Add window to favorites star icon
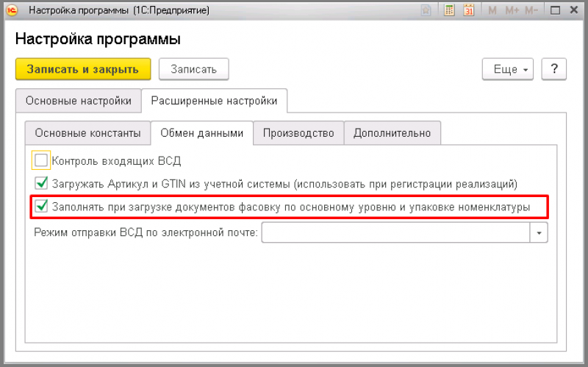The image size is (588, 367). pos(426,10)
